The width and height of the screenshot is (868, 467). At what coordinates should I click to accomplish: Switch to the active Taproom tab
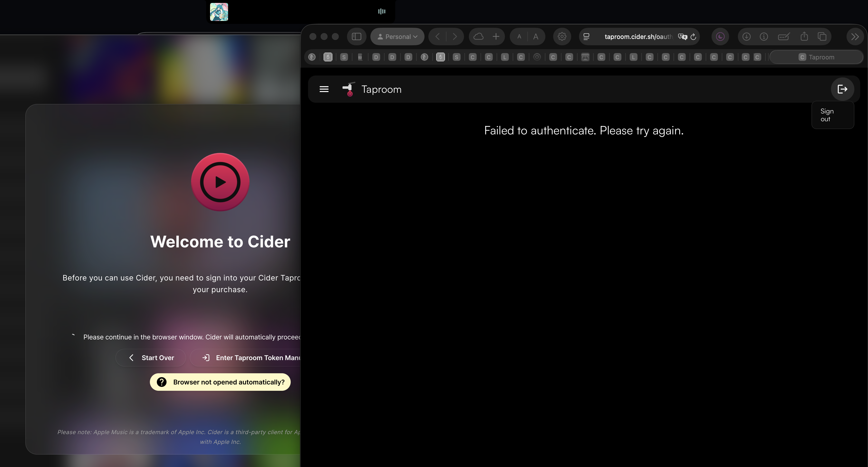[x=816, y=57]
